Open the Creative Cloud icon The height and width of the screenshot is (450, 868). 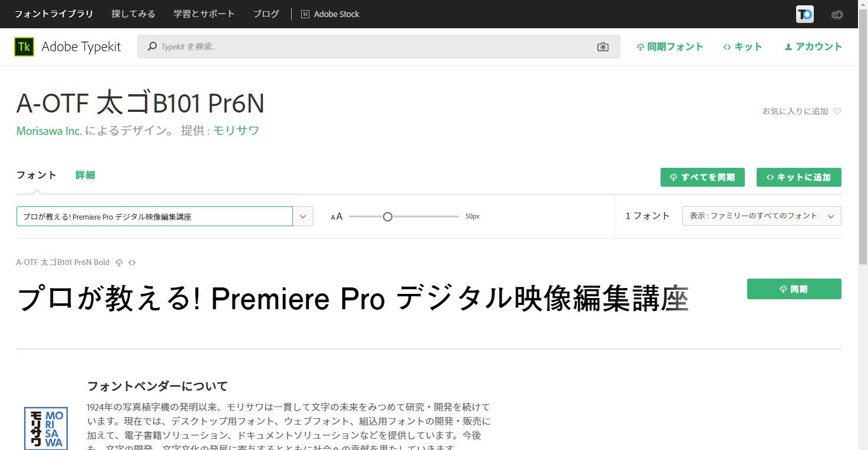(x=837, y=15)
